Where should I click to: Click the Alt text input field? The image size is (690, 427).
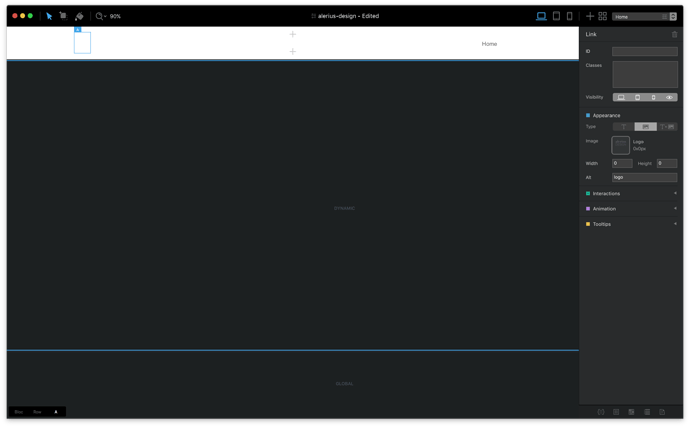644,177
